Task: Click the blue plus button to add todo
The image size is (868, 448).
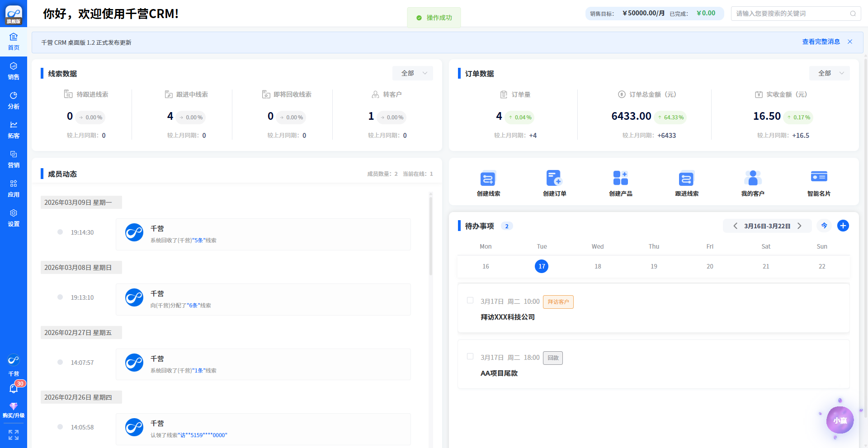Action: [843, 226]
